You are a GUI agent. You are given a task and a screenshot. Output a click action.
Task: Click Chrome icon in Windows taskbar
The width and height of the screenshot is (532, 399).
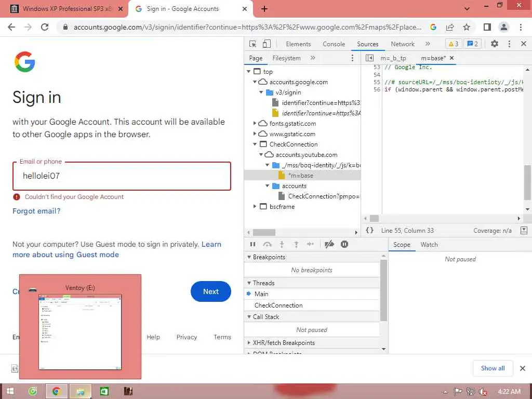56,391
